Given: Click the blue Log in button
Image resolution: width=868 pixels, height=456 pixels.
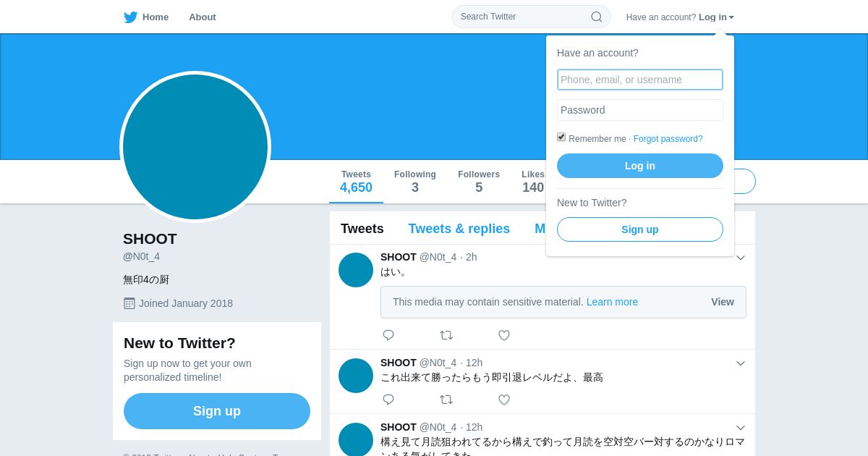Looking at the screenshot, I should pos(640,166).
